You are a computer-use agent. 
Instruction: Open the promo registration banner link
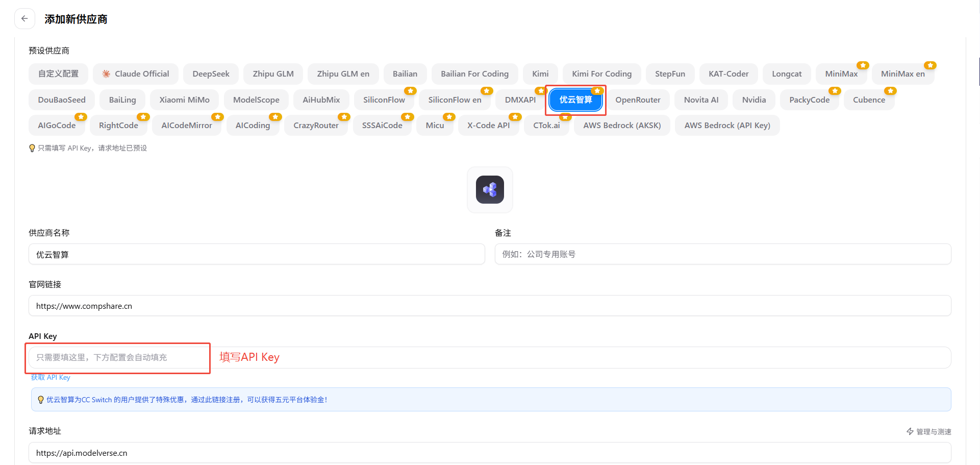click(x=187, y=400)
